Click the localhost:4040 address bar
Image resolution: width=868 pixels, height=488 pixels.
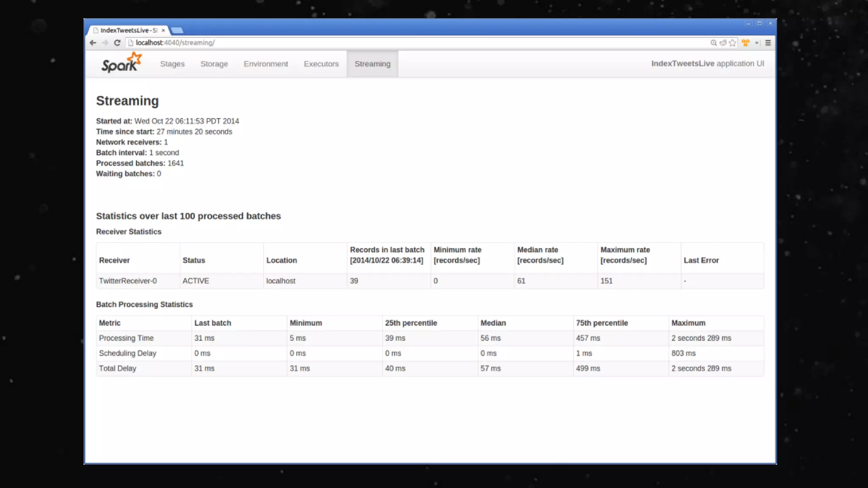[381, 43]
